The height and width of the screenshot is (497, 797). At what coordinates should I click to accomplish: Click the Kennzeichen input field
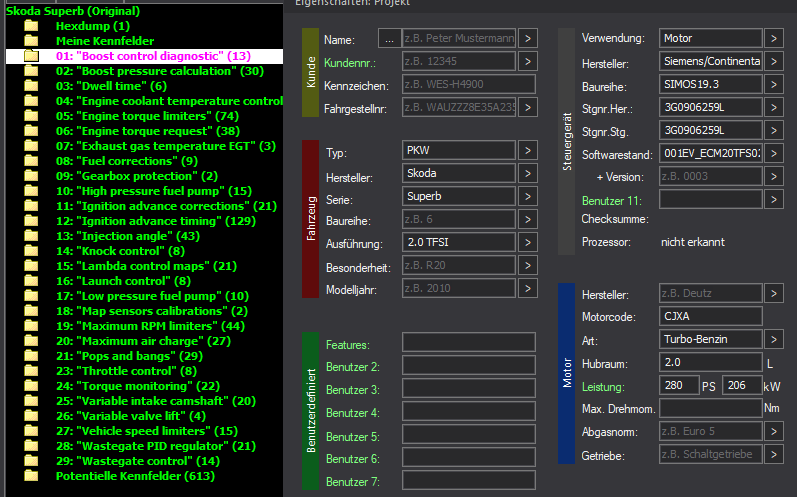469,84
